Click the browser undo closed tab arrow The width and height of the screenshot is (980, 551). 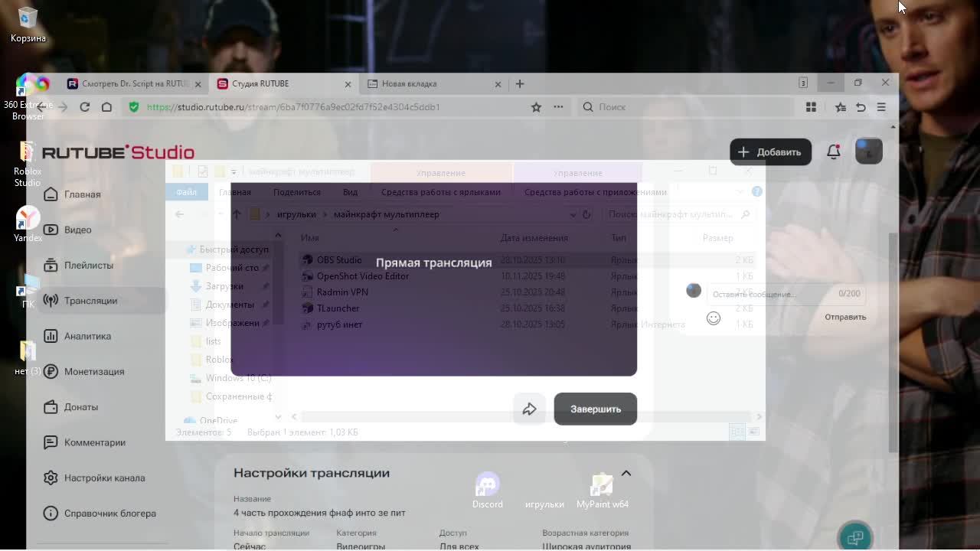[861, 107]
